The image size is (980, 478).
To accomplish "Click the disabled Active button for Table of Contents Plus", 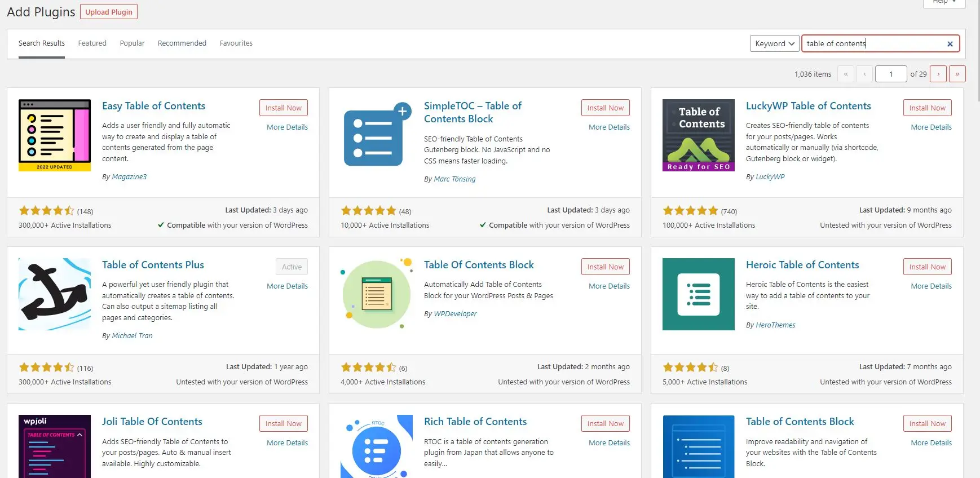I will (292, 267).
